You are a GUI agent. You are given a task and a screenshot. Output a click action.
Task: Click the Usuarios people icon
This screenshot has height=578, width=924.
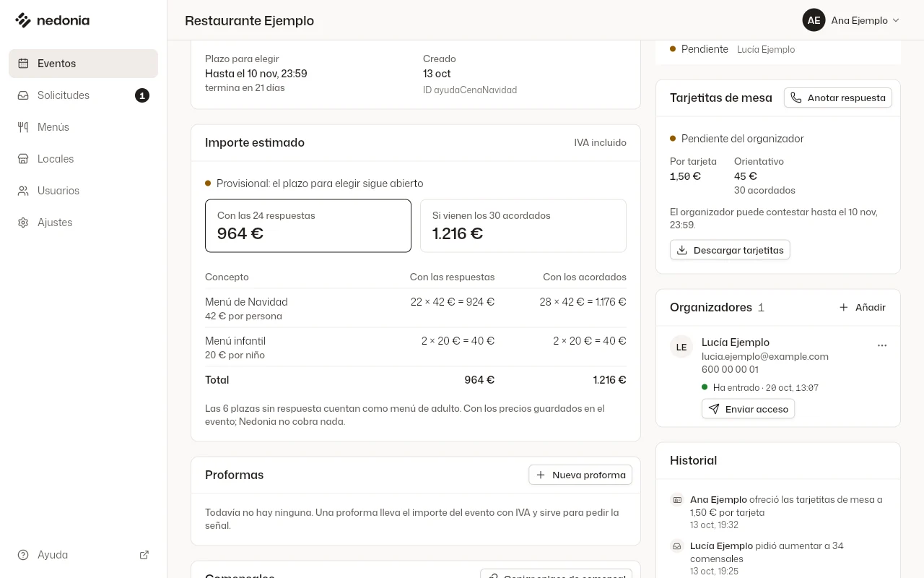tap(23, 191)
